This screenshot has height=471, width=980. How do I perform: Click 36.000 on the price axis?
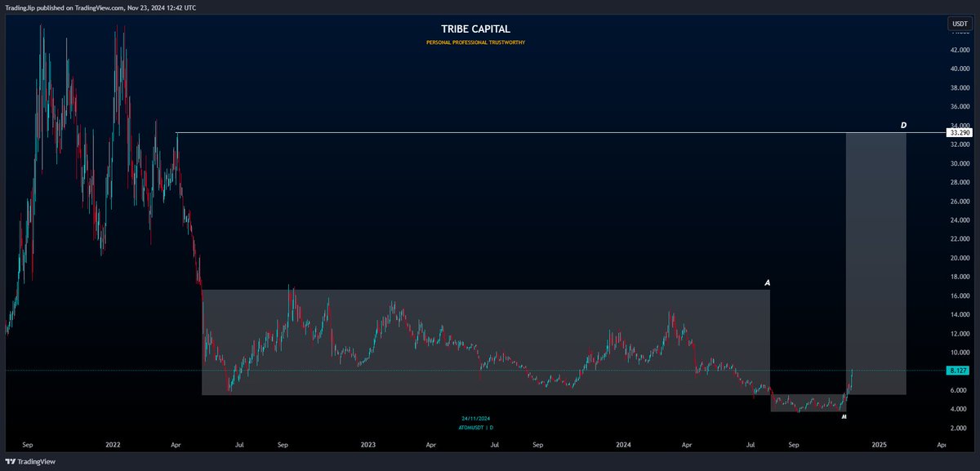point(958,106)
